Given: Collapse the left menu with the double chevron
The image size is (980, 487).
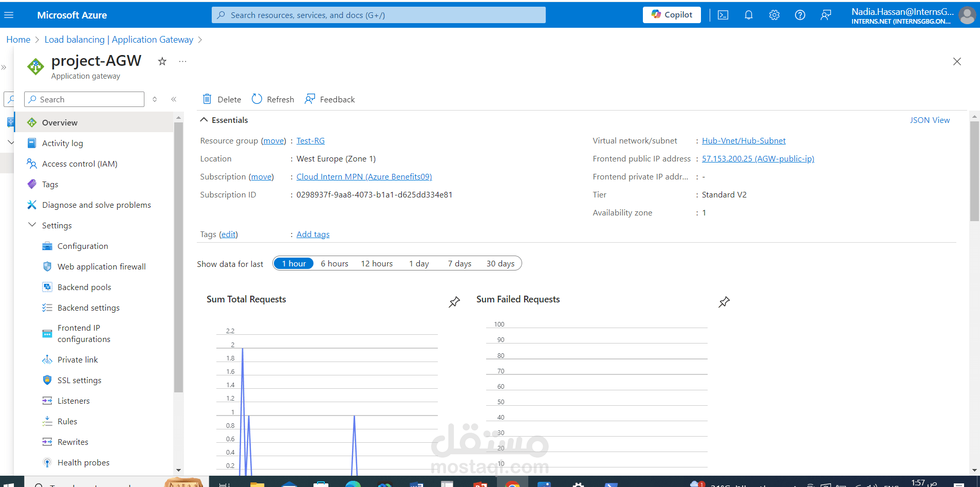Looking at the screenshot, I should (x=174, y=99).
